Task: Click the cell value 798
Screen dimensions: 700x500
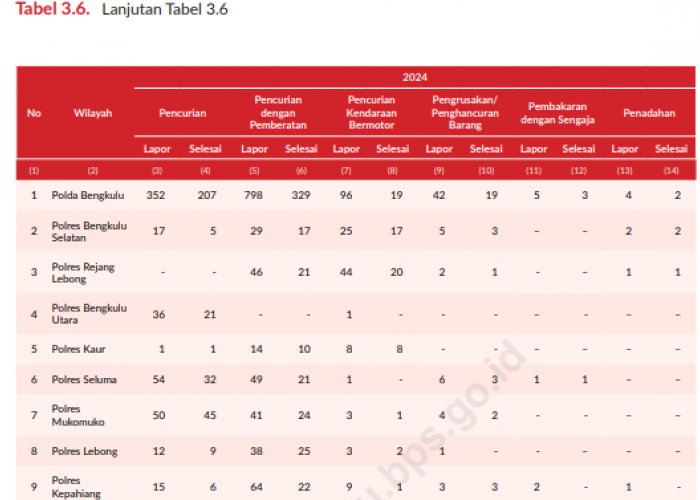Action: click(253, 195)
